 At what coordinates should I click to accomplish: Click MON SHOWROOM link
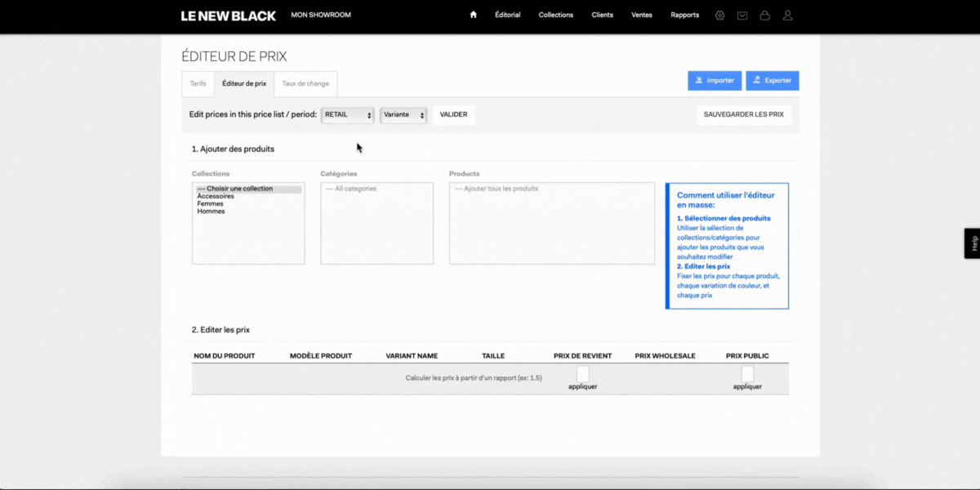point(321,15)
